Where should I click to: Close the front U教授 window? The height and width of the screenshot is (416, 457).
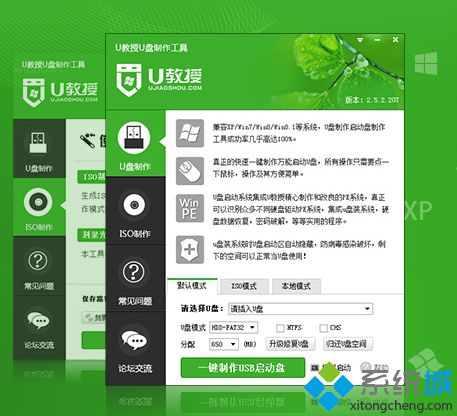tap(395, 40)
